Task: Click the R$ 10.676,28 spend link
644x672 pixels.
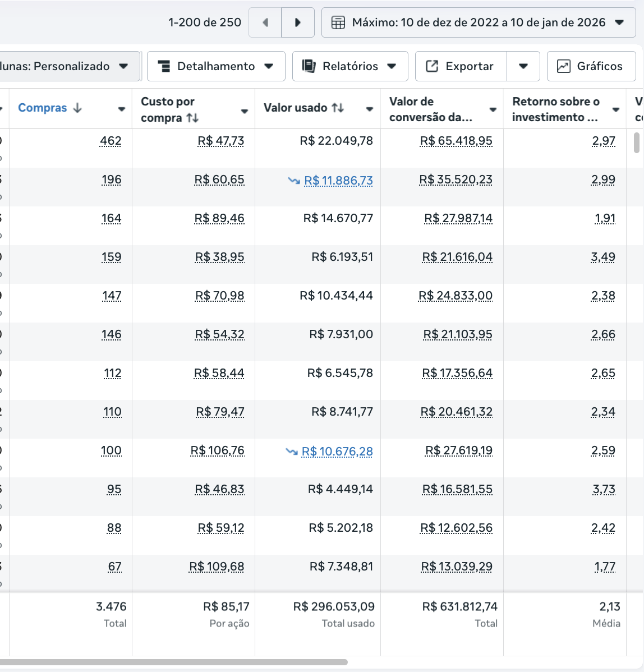Action: [x=337, y=452]
